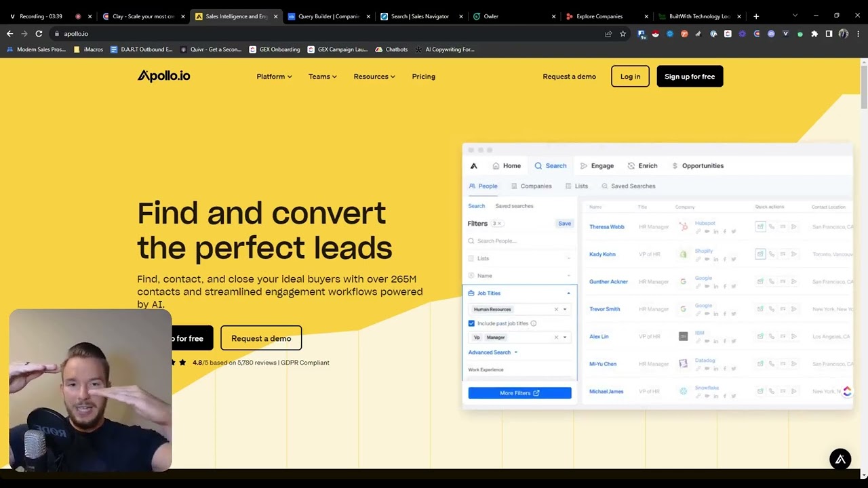
Task: Select the Engage tab in preview
Action: pos(597,165)
